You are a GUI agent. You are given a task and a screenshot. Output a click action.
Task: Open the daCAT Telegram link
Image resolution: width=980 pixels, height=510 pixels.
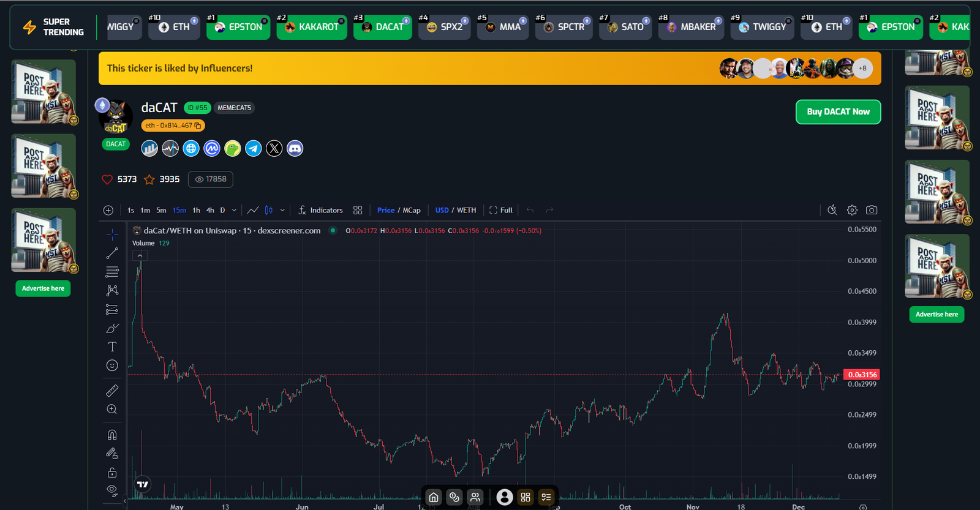[254, 148]
